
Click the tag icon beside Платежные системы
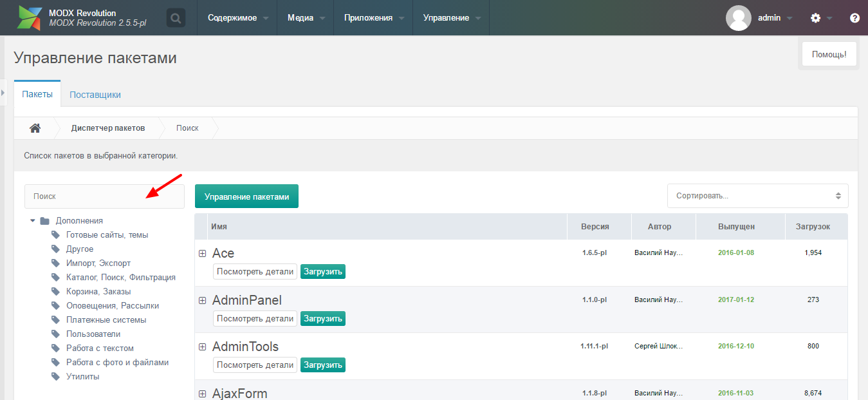[x=55, y=320]
